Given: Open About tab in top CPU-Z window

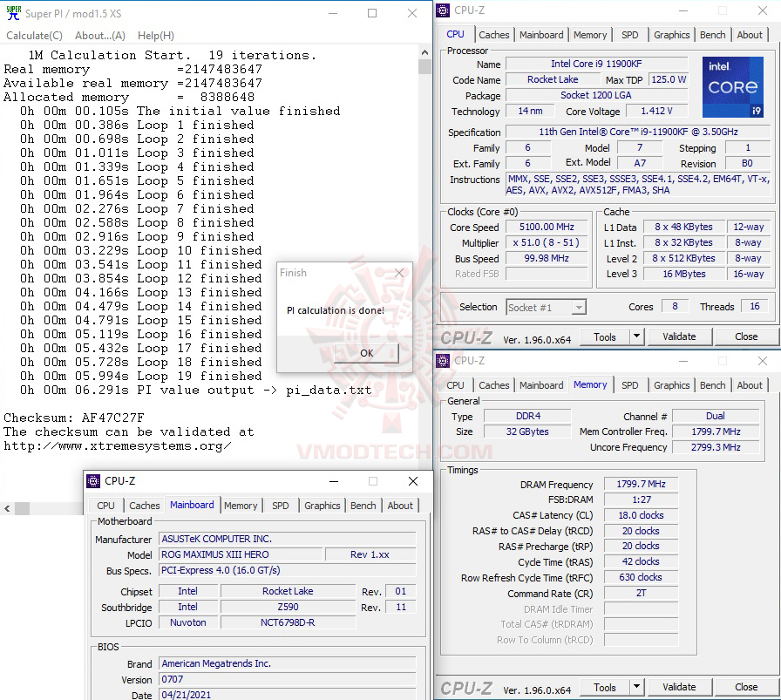Looking at the screenshot, I should 749,35.
